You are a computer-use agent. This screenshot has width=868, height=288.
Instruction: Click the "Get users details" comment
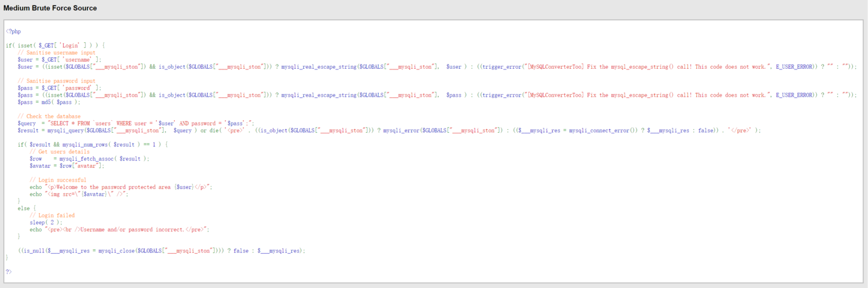[60, 152]
